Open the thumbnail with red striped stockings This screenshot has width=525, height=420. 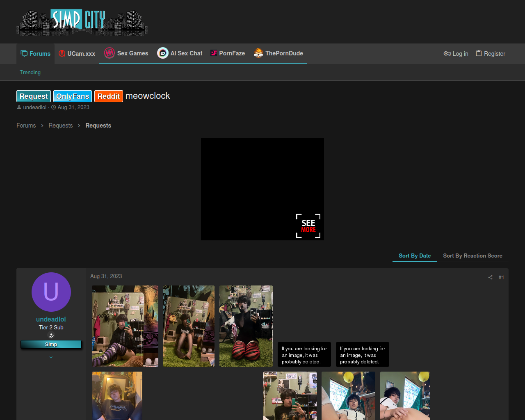click(246, 326)
